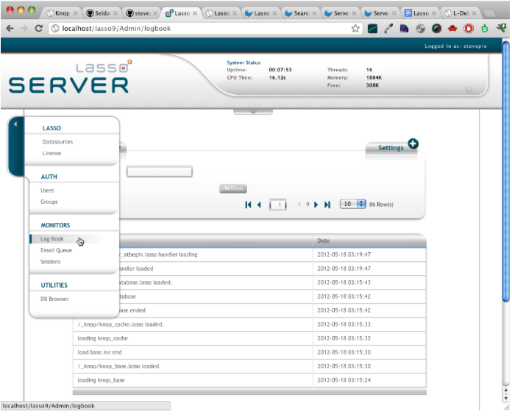This screenshot has width=512, height=420.
Task: Go to first page of log
Action: 249,204
